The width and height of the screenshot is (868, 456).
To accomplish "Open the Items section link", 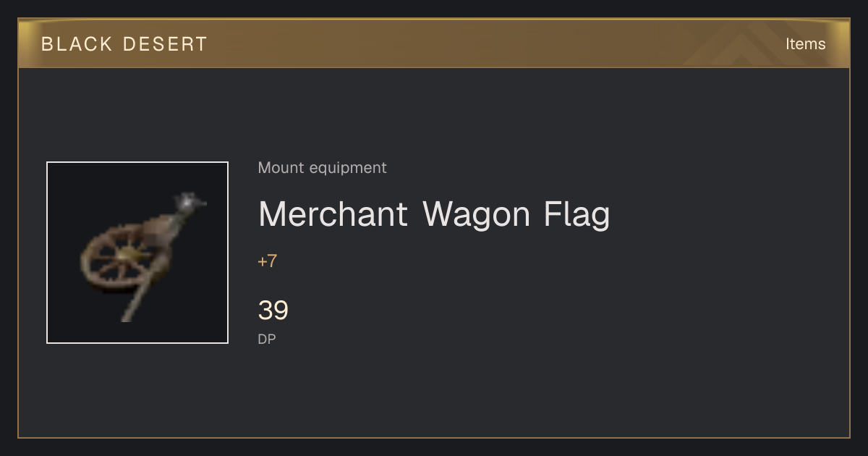I will (805, 44).
